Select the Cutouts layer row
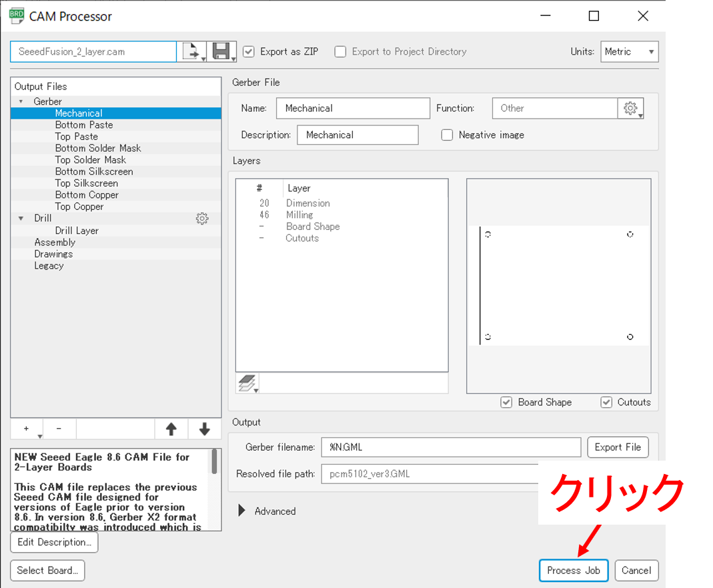Screen dimensions: 713x588 tap(342, 238)
